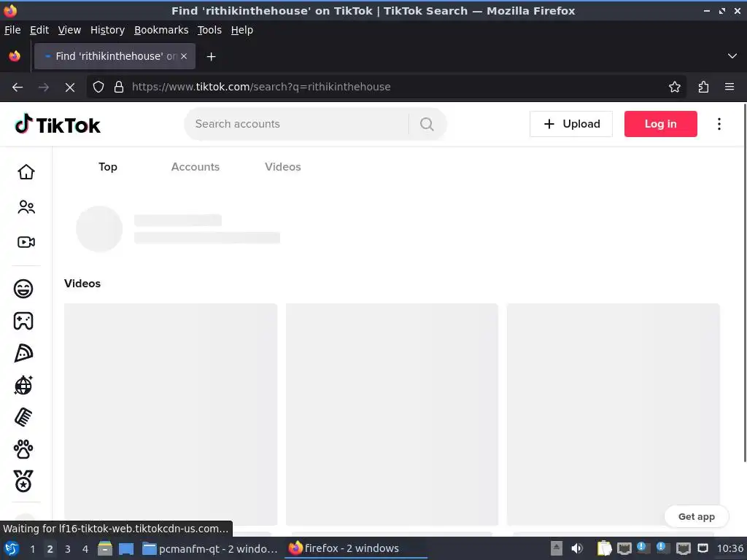Select the Sports medal category icon
The height and width of the screenshot is (560, 747).
tap(23, 481)
